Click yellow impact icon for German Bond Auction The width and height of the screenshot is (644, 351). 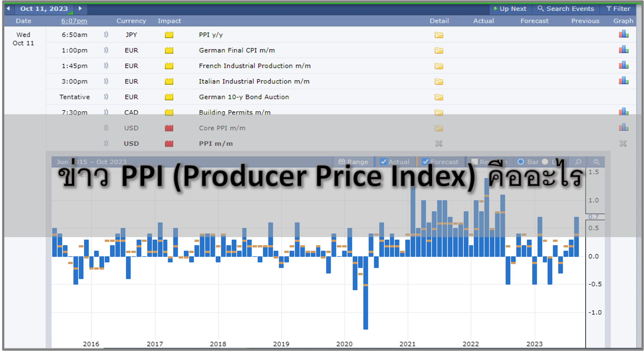click(x=169, y=97)
